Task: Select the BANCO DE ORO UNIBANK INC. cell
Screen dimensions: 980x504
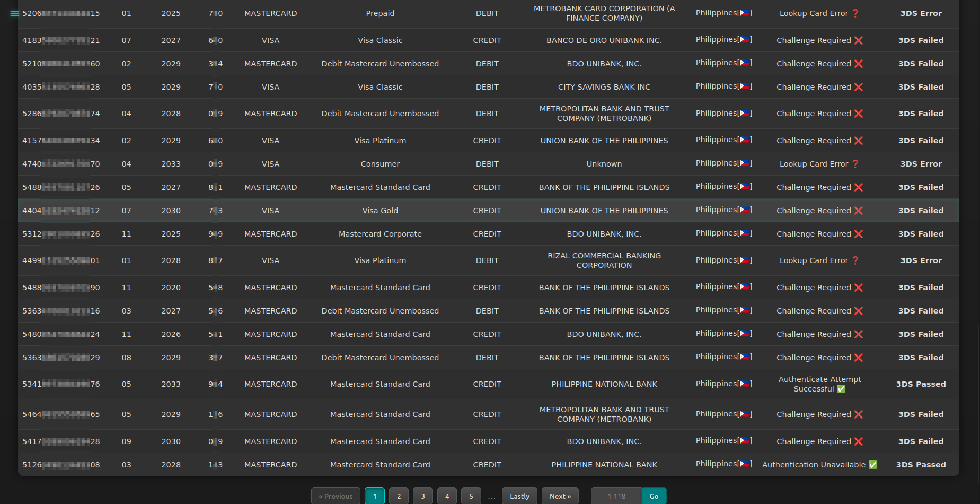Action: pyautogui.click(x=604, y=40)
